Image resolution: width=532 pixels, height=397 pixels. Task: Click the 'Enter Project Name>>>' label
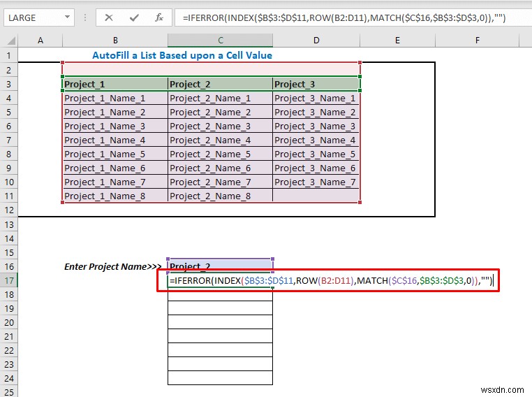(113, 266)
